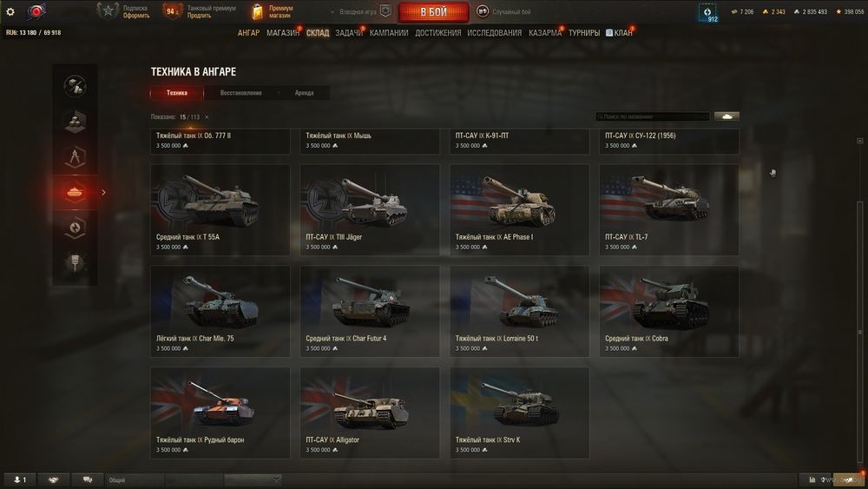Open the handshake platoon icon in bottom bar
The height and width of the screenshot is (489, 868).
point(54,479)
